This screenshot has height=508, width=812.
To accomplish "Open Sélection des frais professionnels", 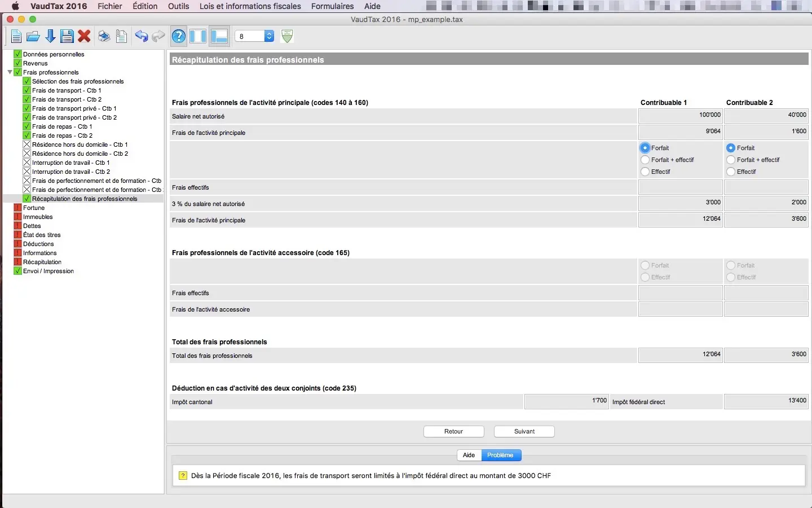I will click(78, 81).
